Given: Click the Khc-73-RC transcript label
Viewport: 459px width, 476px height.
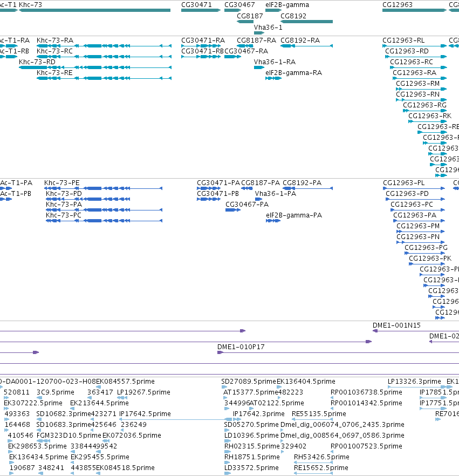Looking at the screenshot, I should [x=54, y=51].
